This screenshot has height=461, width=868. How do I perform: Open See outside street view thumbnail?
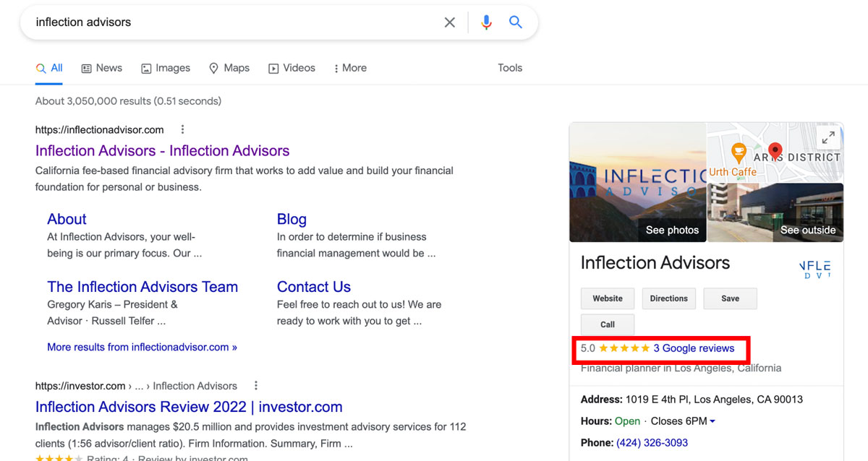coord(775,212)
